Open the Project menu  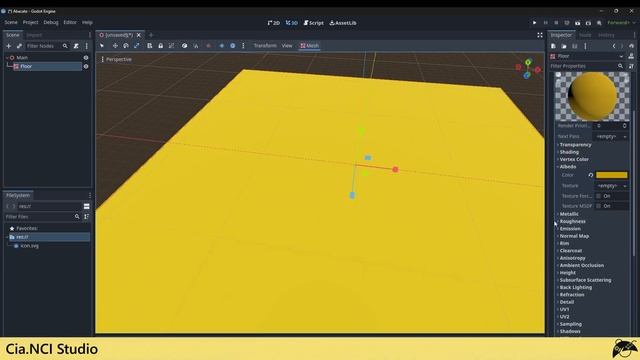[30, 22]
